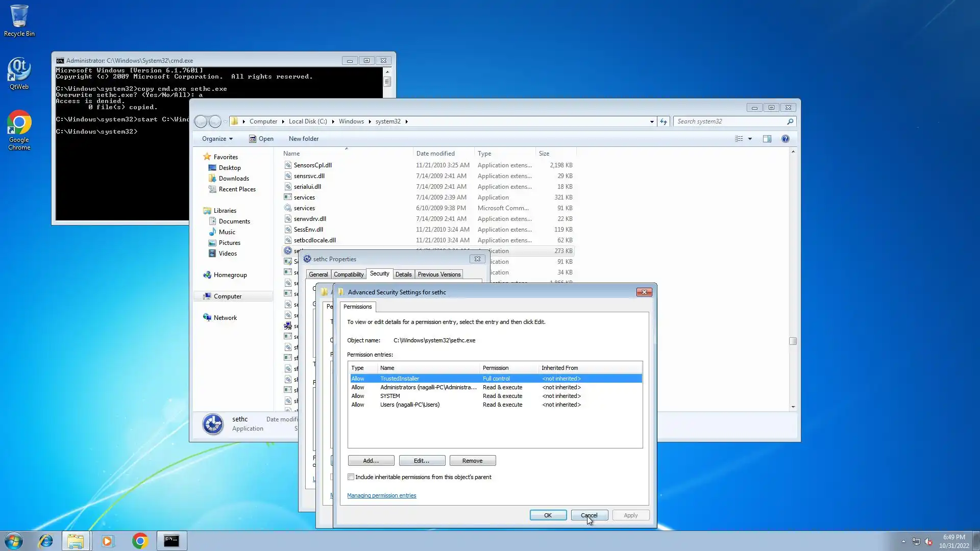The image size is (980, 551).
Task: Click the Edit... permission button
Action: pos(422,461)
